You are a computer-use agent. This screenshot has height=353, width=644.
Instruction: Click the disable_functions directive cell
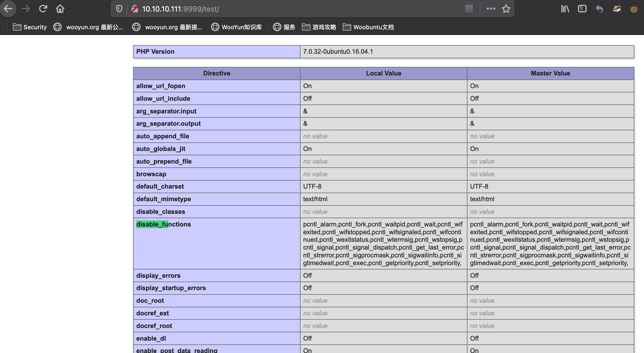[x=163, y=224]
